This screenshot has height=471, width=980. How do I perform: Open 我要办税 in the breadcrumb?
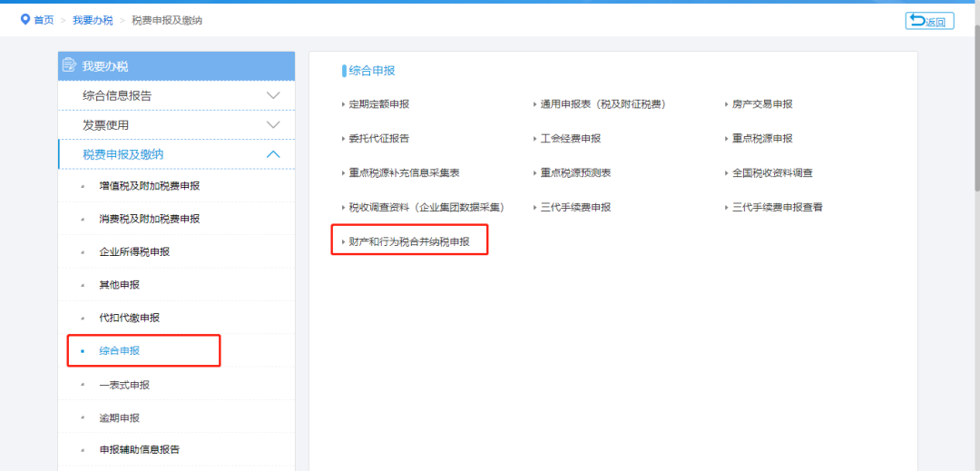click(x=93, y=21)
